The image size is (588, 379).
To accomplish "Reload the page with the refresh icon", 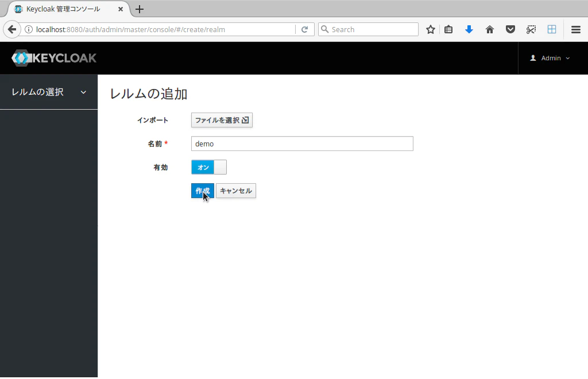I will click(x=304, y=29).
